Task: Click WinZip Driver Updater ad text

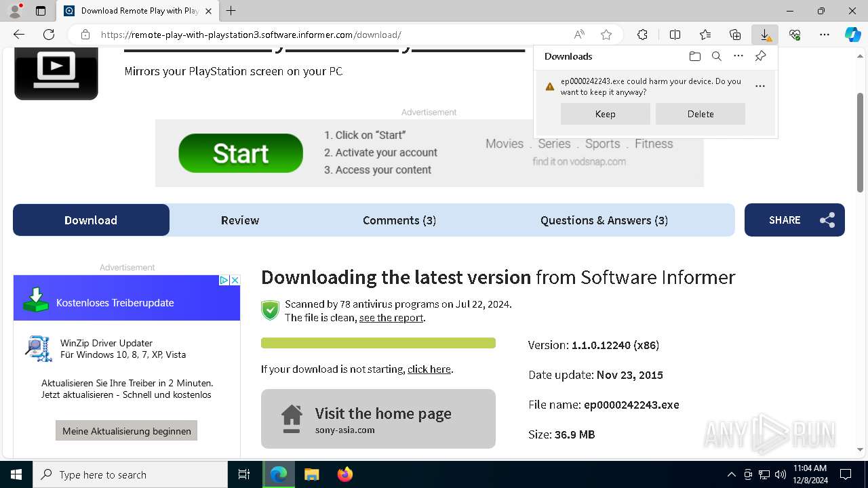Action: [x=106, y=343]
